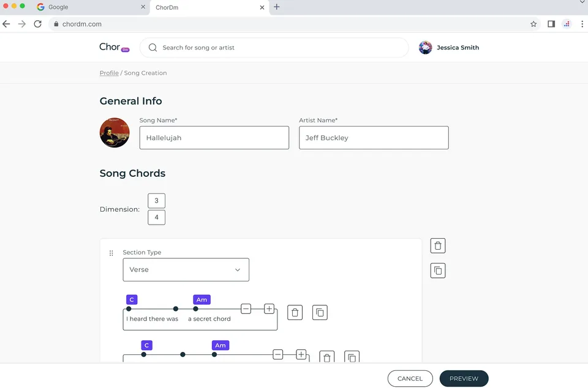Focus the Artist Name field with Jeff Buckley
Screen dimensions: 588x388
pos(374,138)
